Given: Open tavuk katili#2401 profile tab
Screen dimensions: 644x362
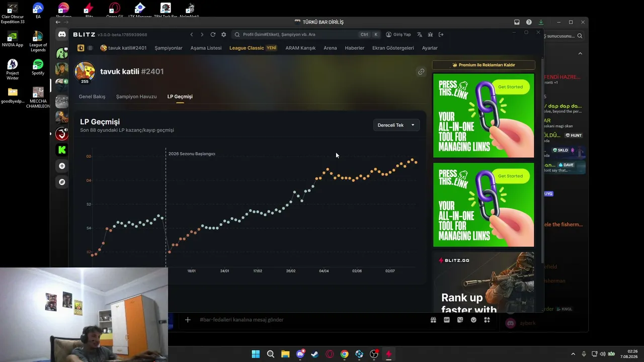Looking at the screenshot, I should point(123,48).
